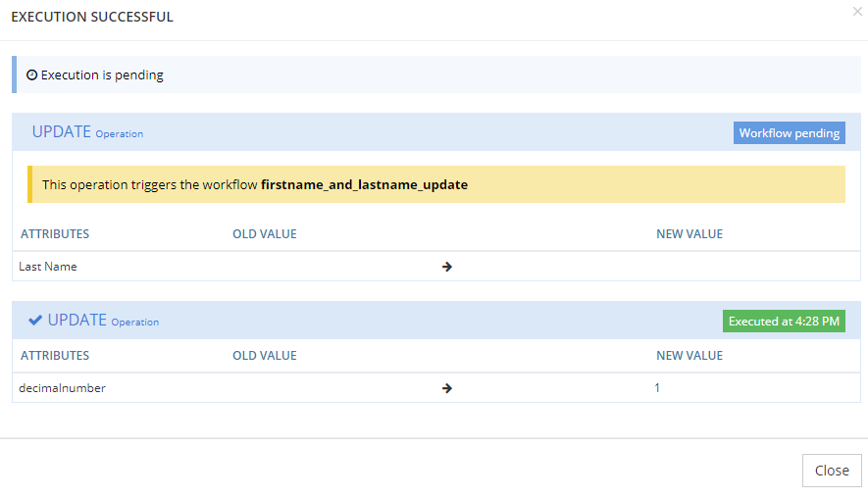Click the arrow icon in Last Name row
This screenshot has width=868, height=498.
(447, 267)
